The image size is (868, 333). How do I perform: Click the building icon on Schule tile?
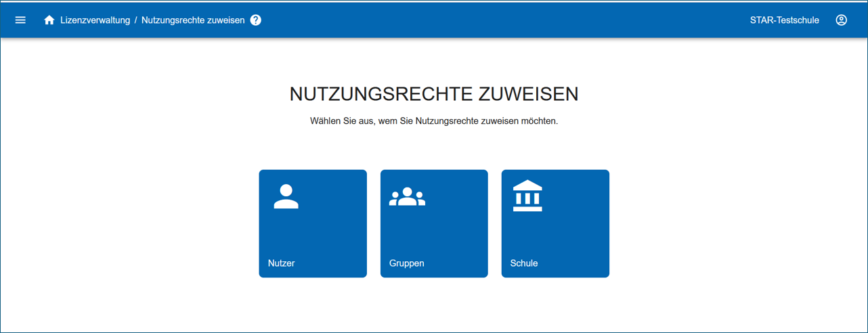click(527, 196)
